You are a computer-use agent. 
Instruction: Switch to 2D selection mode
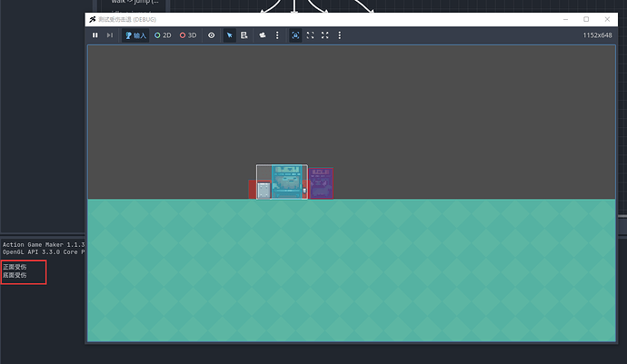(164, 35)
